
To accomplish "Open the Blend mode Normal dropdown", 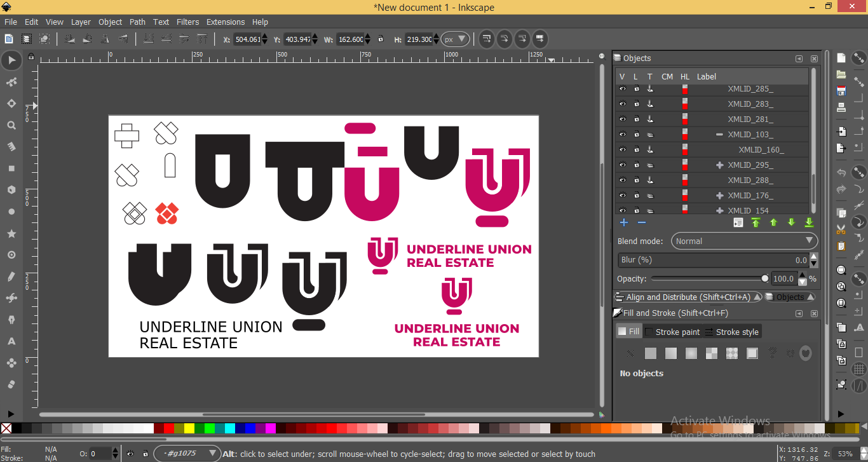I will (744, 241).
